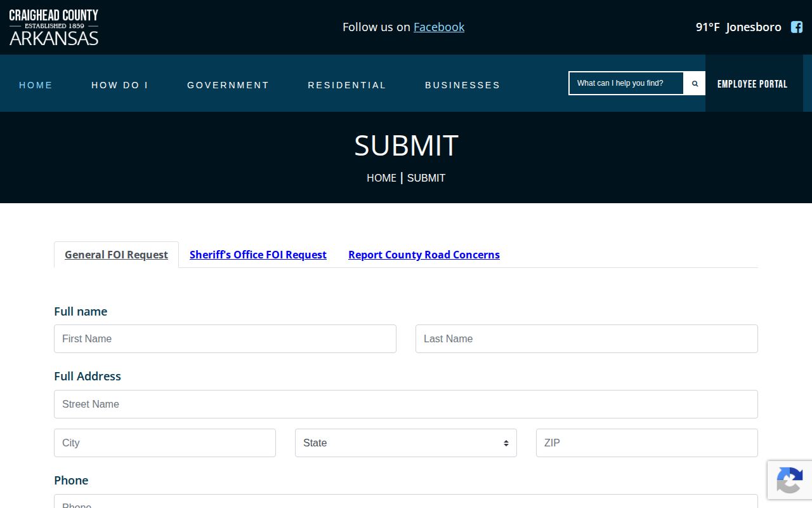The image size is (812, 508).
Task: Click the reCAPTCHA badge
Action: tap(790, 479)
